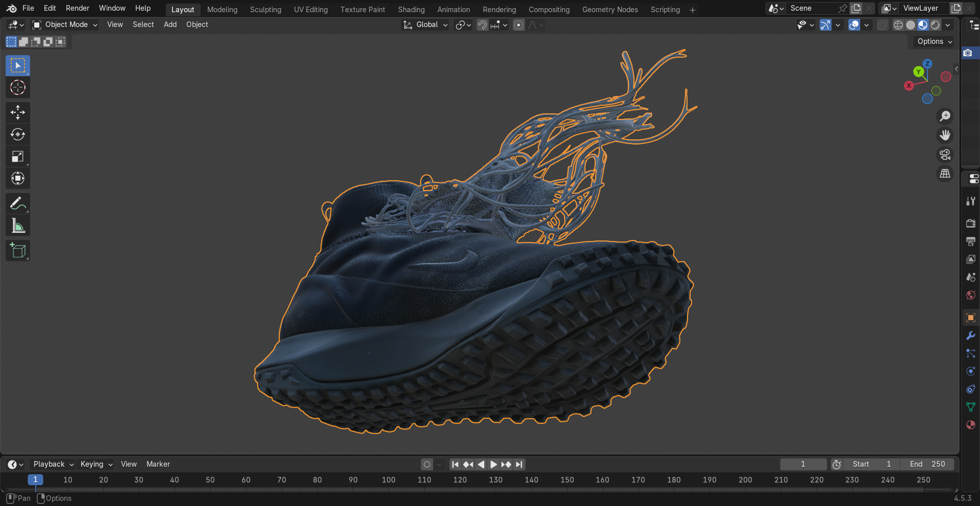Switch to the Geometry Nodes workspace tab
The width and height of the screenshot is (980, 506).
[x=610, y=10]
